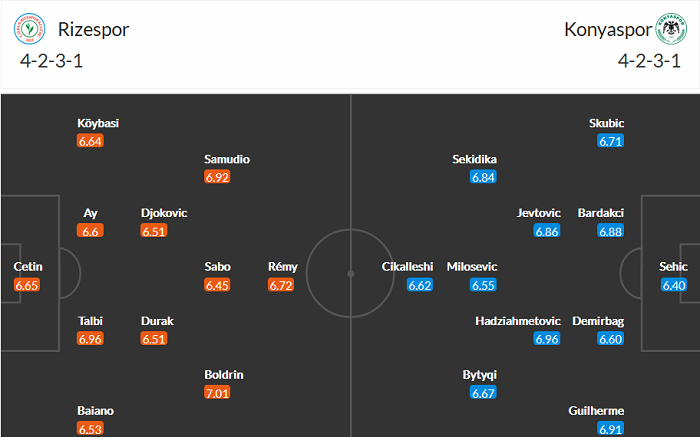This screenshot has height=437, width=700.
Task: Select player Bytyqi on the pitch
Action: (x=479, y=374)
